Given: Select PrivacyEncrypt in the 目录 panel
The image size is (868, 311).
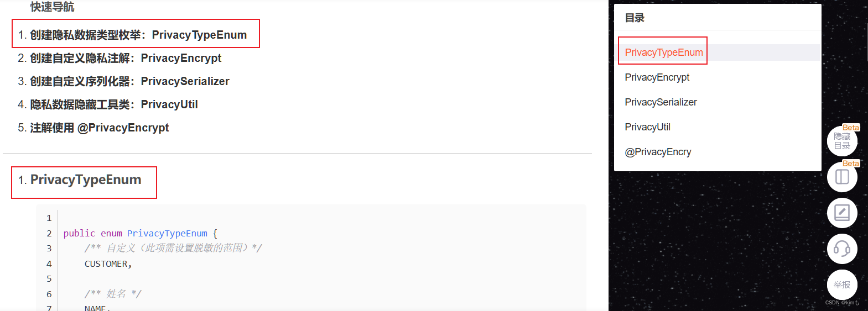Looking at the screenshot, I should [x=657, y=77].
